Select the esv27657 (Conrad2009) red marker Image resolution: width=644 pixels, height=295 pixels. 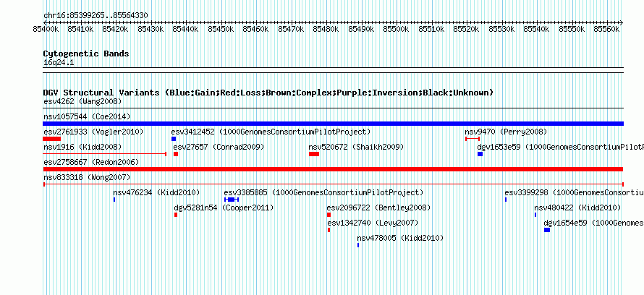(x=176, y=154)
